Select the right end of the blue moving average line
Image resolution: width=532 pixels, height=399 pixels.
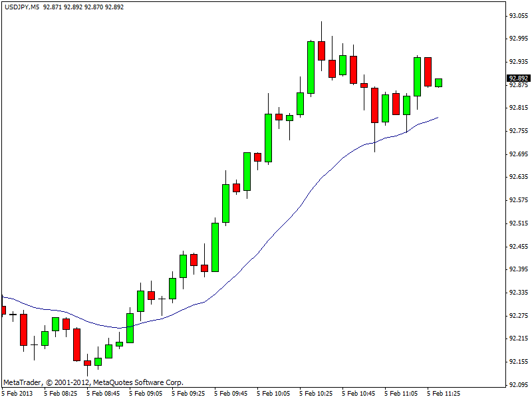[438, 118]
